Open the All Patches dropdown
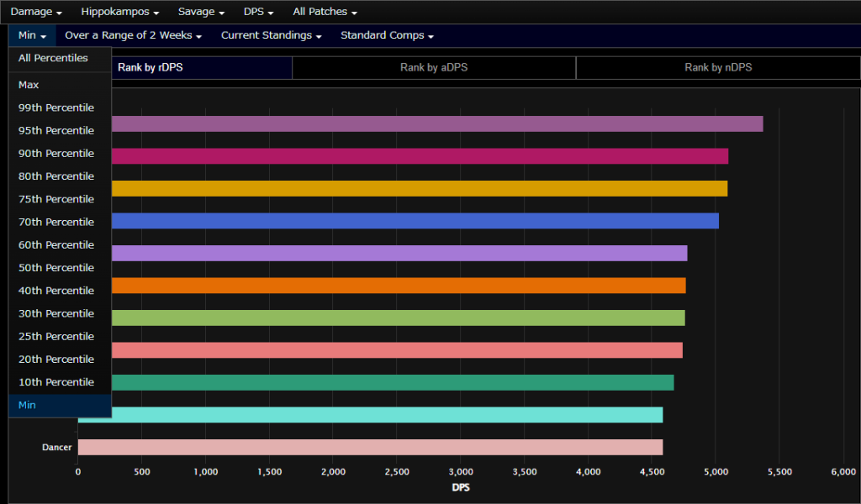The width and height of the screenshot is (861, 504). (325, 12)
